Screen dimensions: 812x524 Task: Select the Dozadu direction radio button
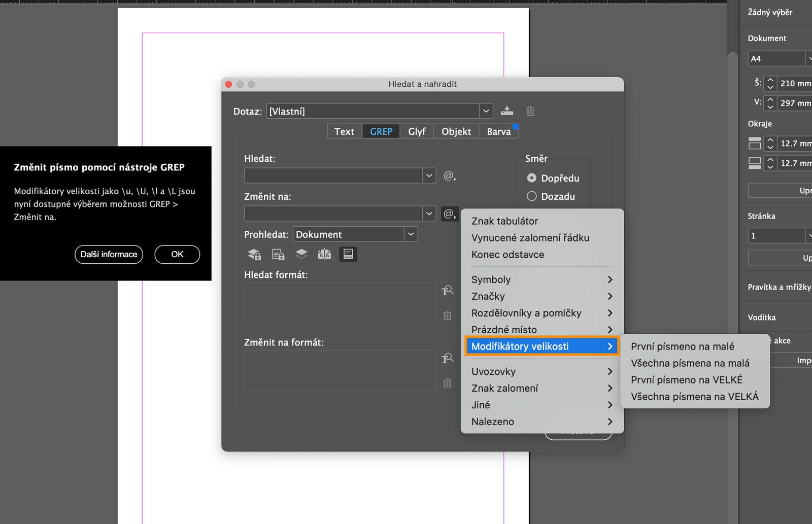point(532,196)
